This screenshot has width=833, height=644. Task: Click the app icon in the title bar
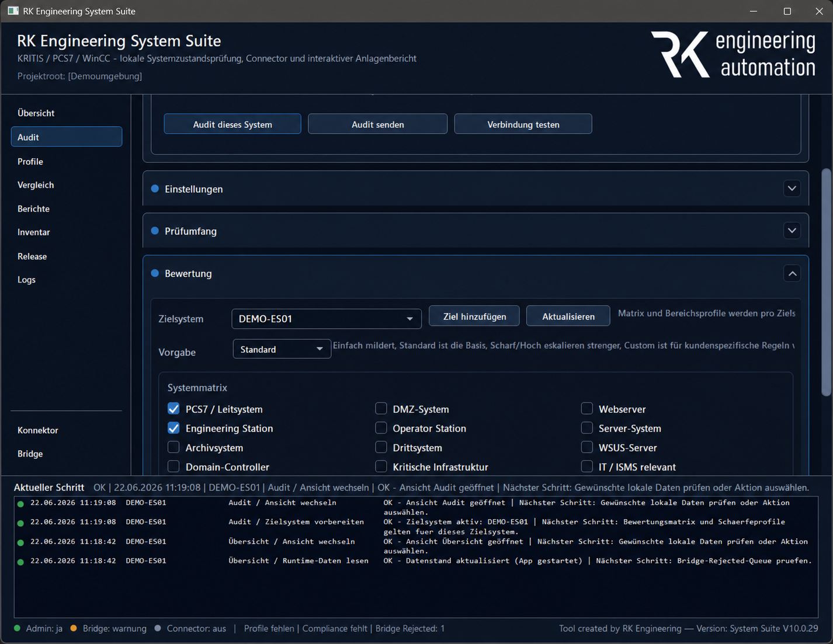pos(13,11)
